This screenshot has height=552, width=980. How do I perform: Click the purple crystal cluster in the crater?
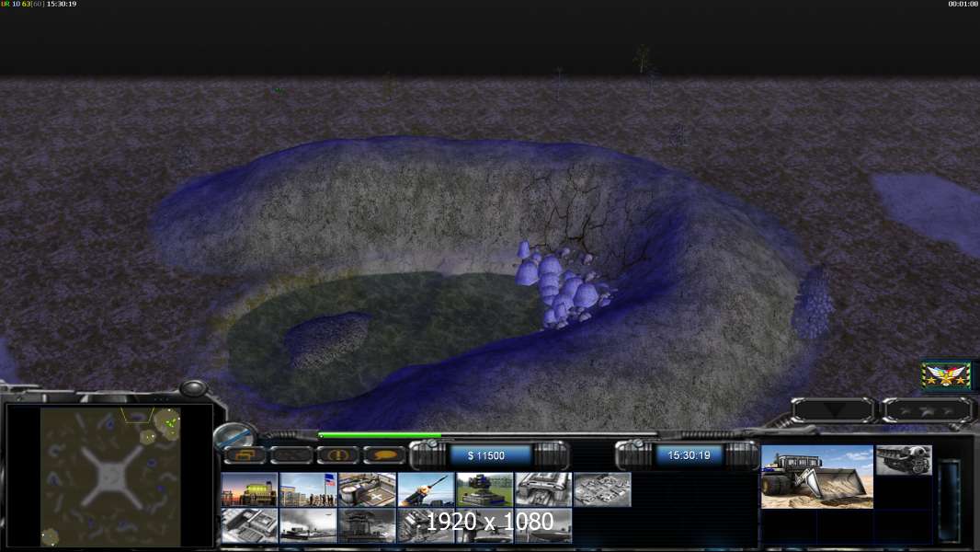pyautogui.click(x=562, y=284)
